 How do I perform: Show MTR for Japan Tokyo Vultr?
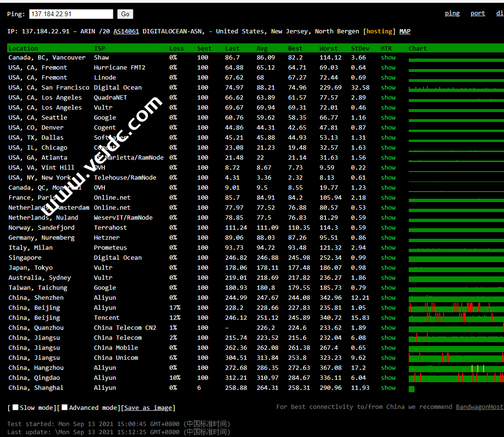click(388, 268)
